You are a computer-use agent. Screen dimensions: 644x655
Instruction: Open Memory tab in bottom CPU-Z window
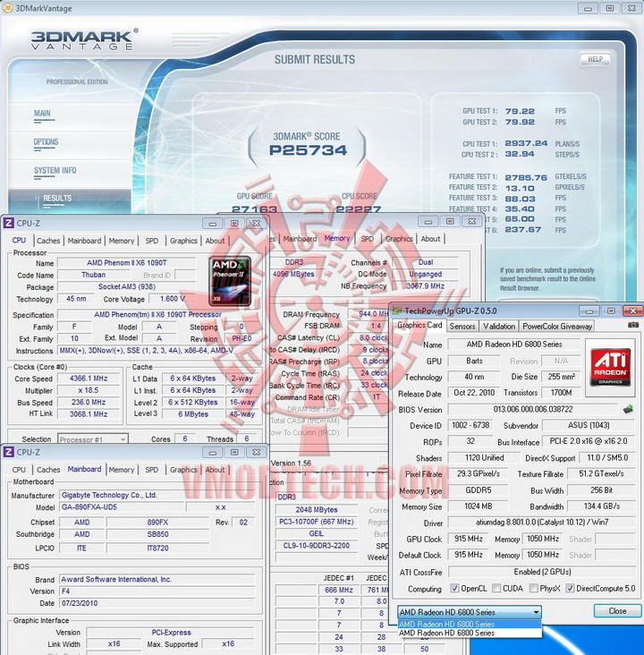122,470
